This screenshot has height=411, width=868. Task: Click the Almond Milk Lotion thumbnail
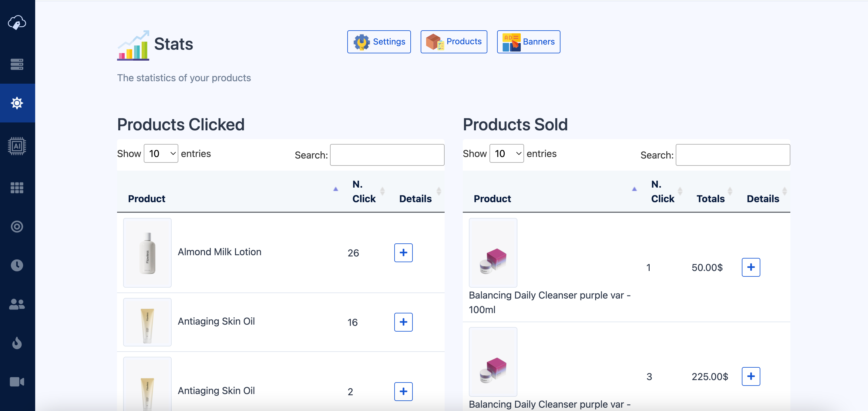pos(147,253)
